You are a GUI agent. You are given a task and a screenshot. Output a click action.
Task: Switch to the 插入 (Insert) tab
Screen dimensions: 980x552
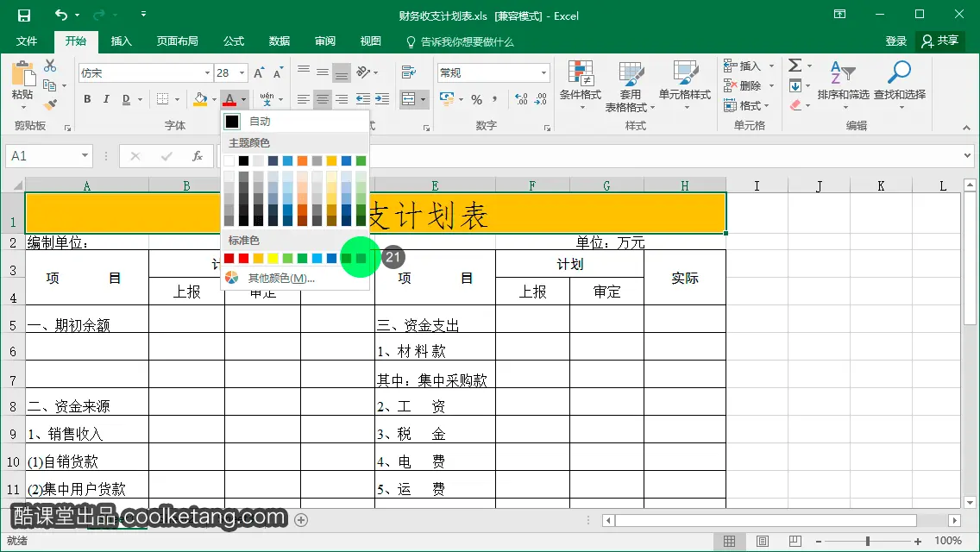(122, 41)
